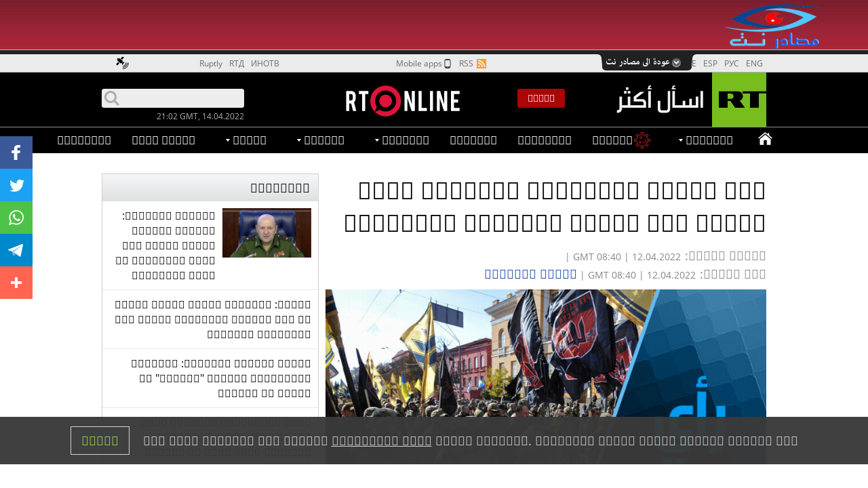Click the red live button in header

click(540, 98)
